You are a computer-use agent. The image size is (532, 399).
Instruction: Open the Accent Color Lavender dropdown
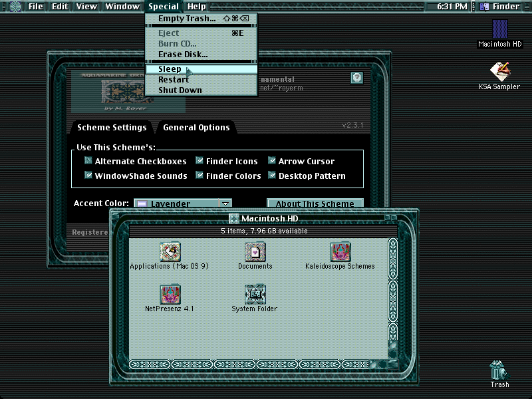click(183, 203)
